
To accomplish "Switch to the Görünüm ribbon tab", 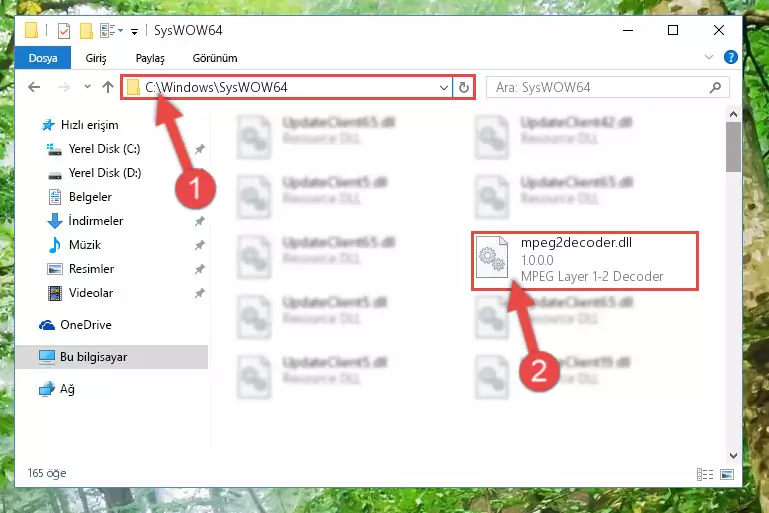I will point(215,58).
